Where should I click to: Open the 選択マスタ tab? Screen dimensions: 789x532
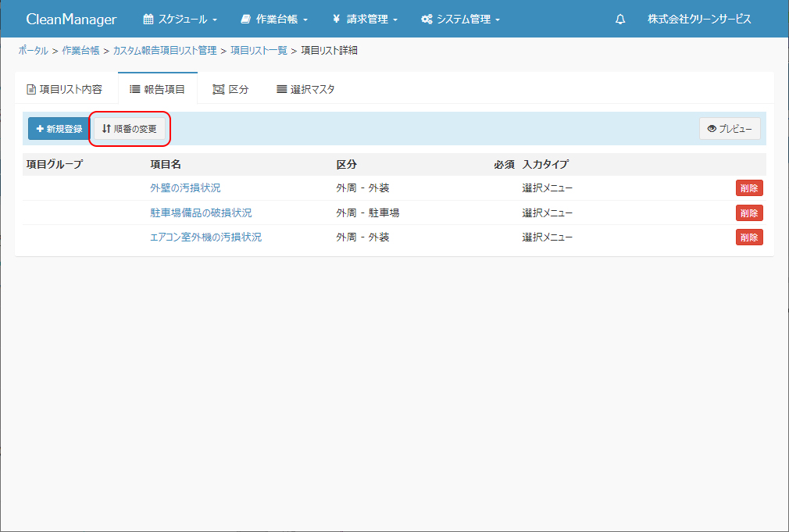pyautogui.click(x=305, y=89)
